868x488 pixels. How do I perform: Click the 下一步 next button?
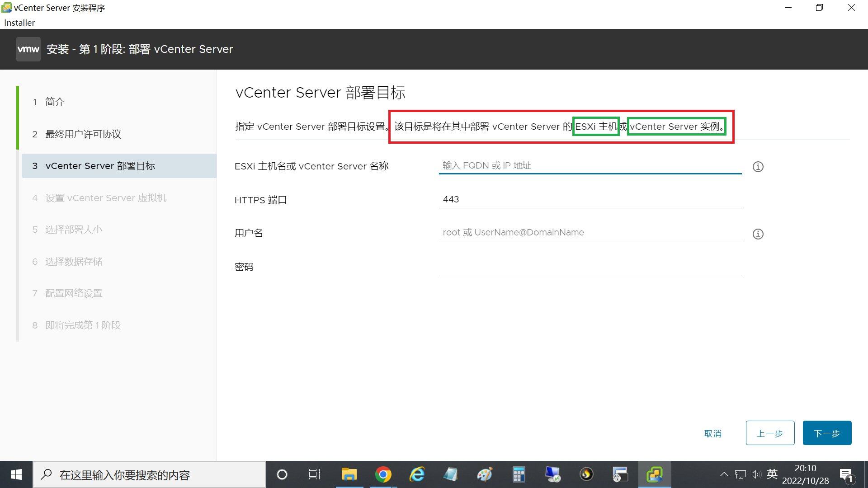pyautogui.click(x=826, y=432)
